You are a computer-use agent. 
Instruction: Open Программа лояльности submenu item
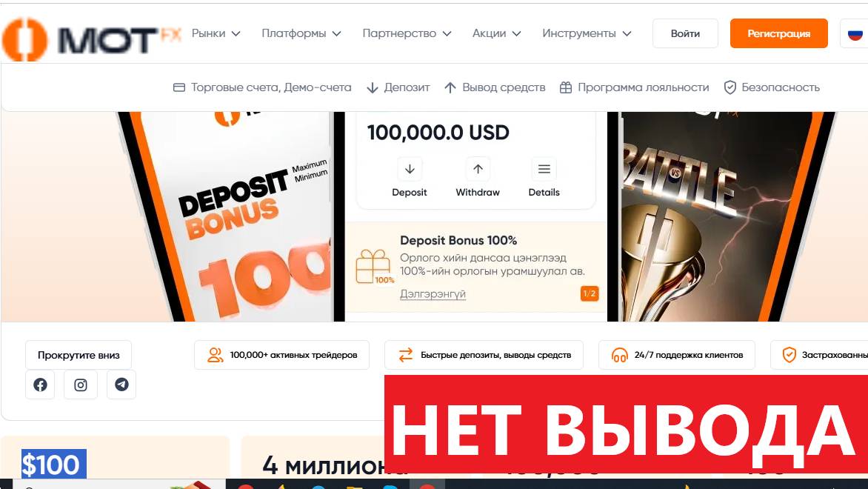coord(635,87)
